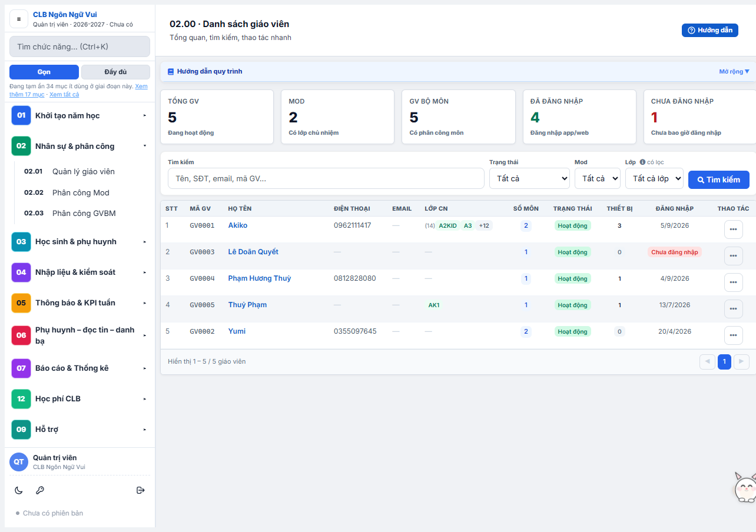Viewport: 756px width, 532px height.
Task: Click the Hướng dẫn help button
Action: pos(710,30)
